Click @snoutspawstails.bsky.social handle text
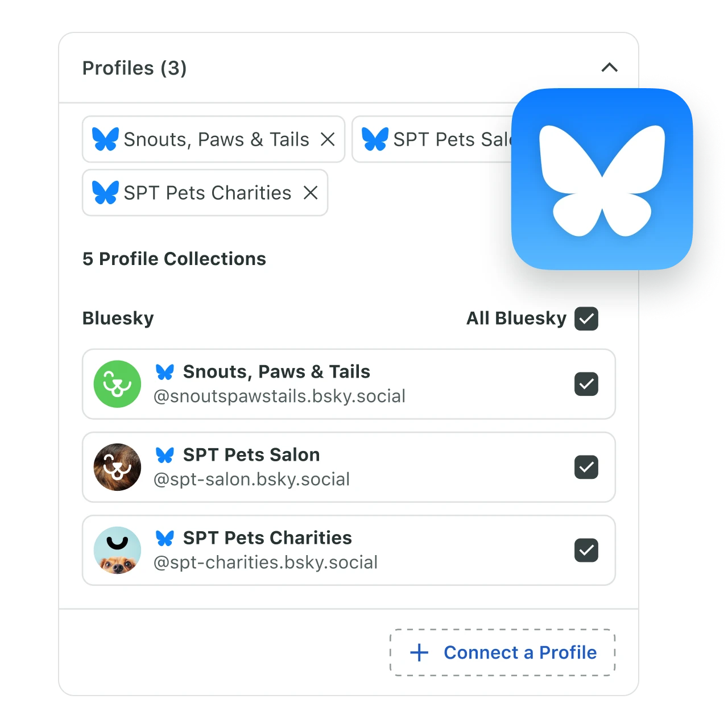This screenshot has height=728, width=728. pos(280,396)
